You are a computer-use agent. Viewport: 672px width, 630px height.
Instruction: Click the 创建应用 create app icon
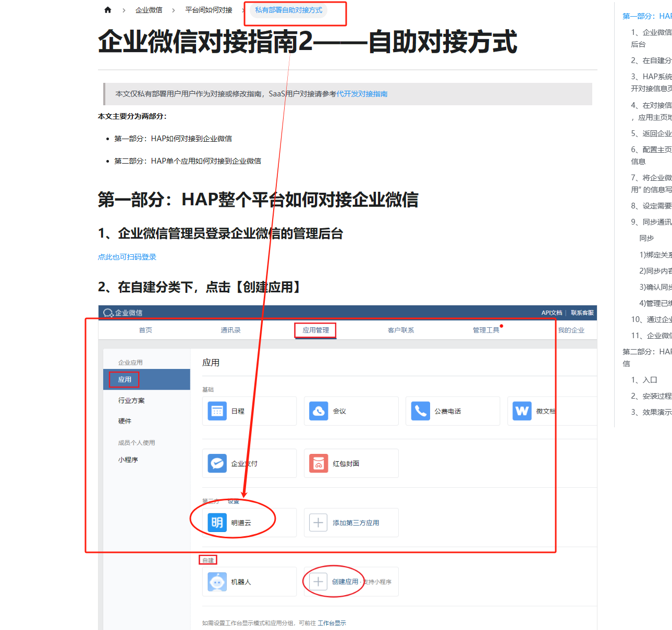click(318, 581)
